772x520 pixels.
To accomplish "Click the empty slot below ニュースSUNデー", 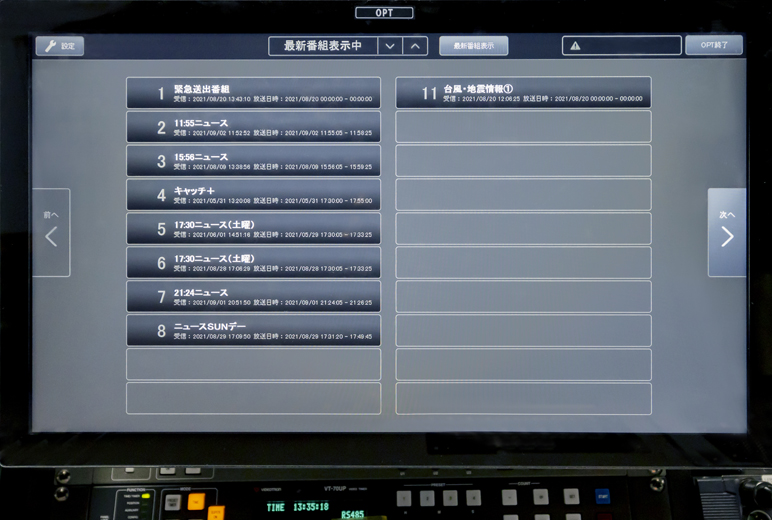I will coord(253,365).
